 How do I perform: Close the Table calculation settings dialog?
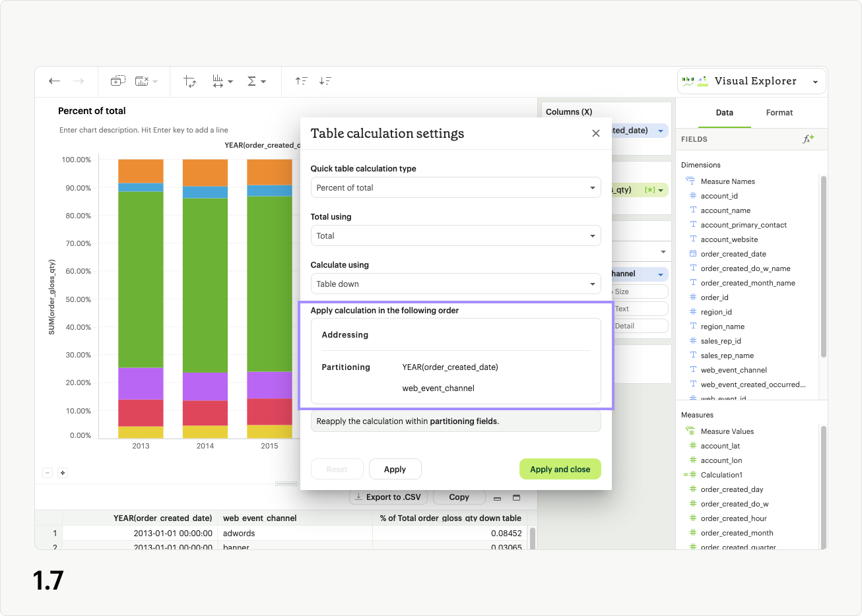click(x=596, y=133)
